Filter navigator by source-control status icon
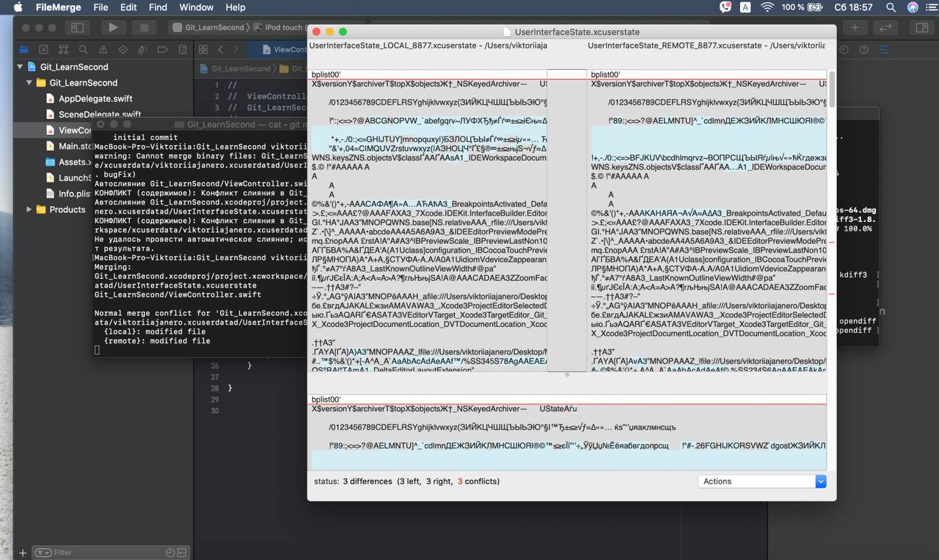This screenshot has height=560, width=939. coord(182,553)
